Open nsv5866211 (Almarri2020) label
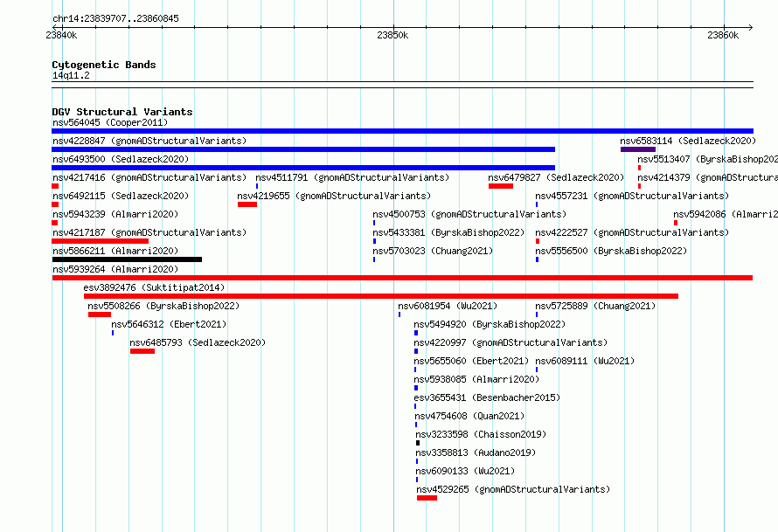778x532 pixels. click(x=115, y=251)
